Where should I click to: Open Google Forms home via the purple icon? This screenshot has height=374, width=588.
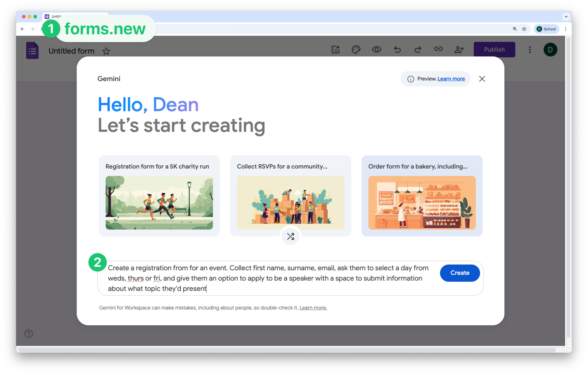[x=32, y=50]
